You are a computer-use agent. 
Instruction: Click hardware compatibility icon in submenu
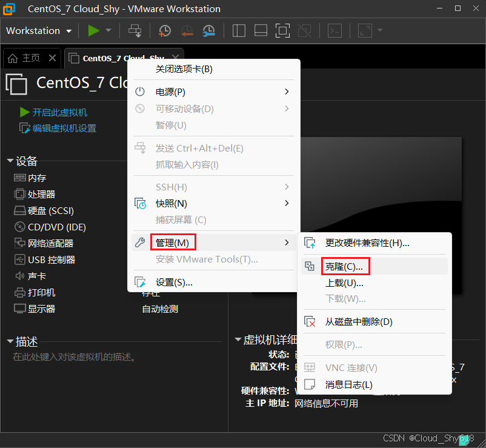click(310, 243)
